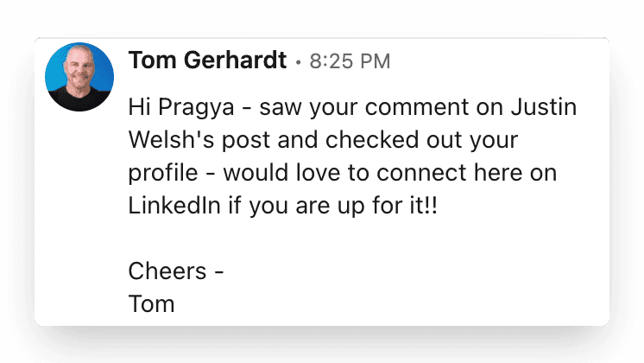Open Tom Gerhardt's profile photo
The width and height of the screenshot is (644, 363).
click(x=79, y=77)
